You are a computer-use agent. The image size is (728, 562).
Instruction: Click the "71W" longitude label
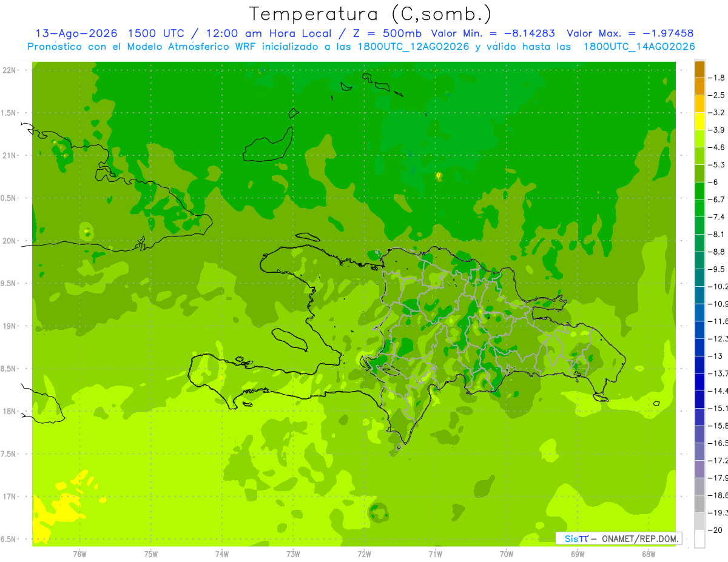coord(435,554)
